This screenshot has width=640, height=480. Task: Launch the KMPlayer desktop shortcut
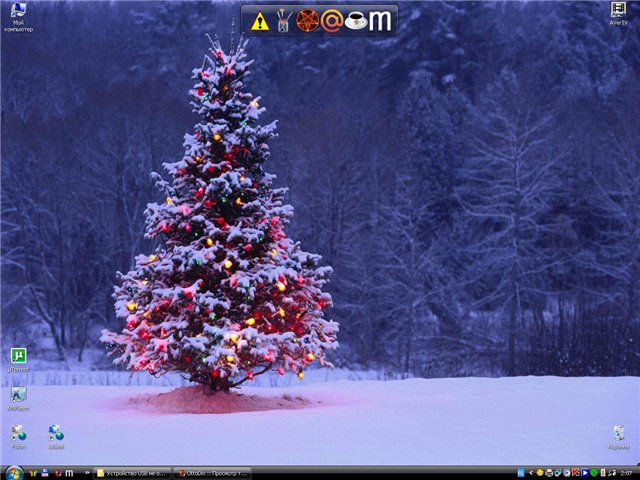click(x=18, y=398)
